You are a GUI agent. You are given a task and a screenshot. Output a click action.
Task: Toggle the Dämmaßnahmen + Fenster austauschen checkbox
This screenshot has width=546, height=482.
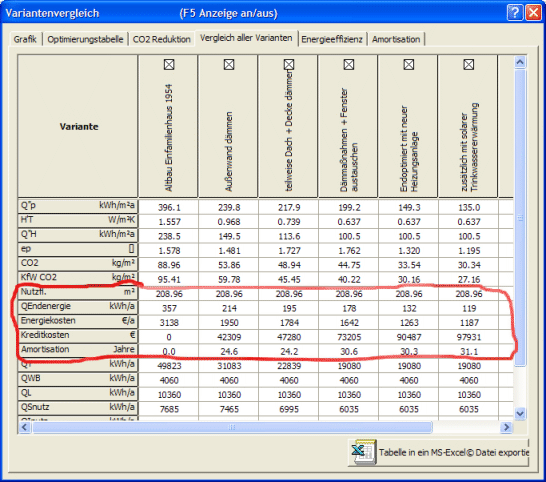[x=349, y=64]
